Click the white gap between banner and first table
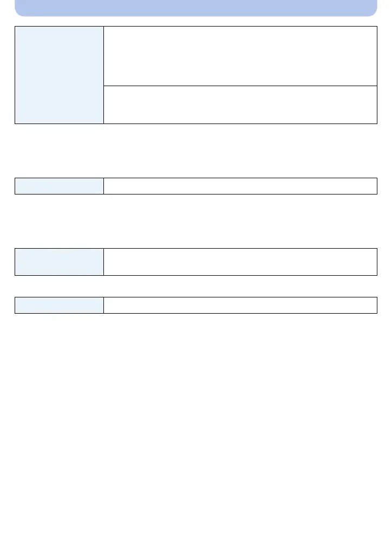392x558 pixels. (x=195, y=21)
